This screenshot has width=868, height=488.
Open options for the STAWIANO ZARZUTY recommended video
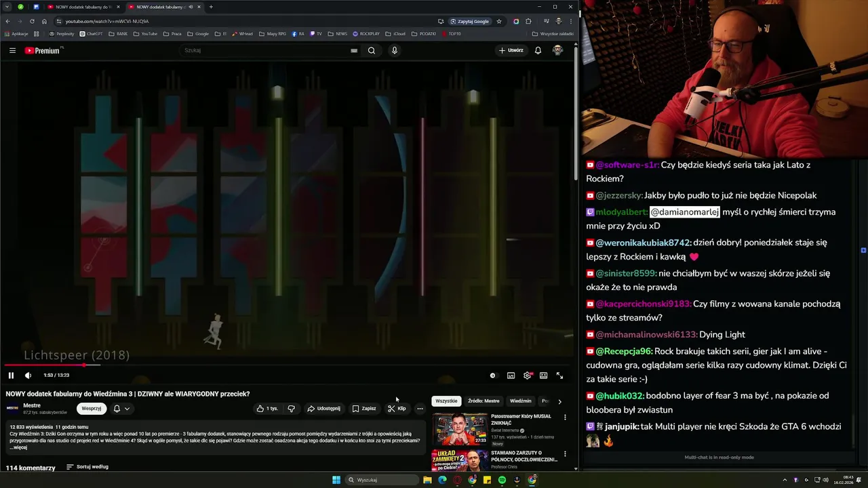[565, 454]
